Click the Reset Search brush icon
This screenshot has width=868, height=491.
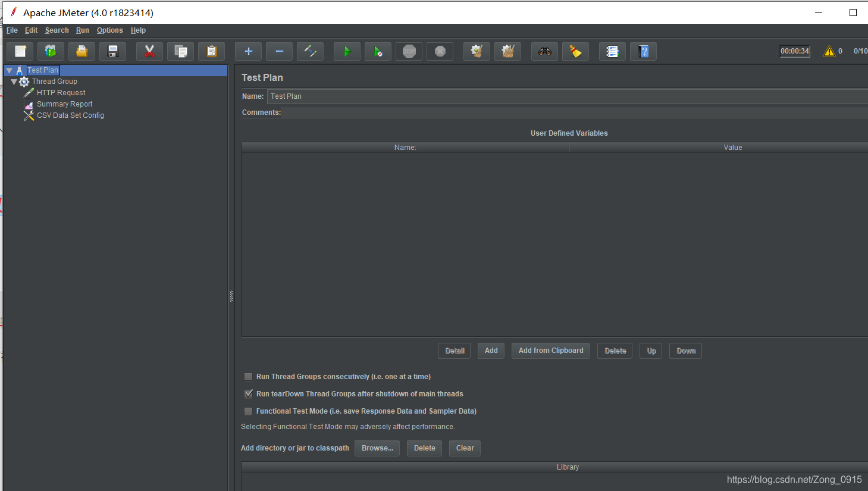575,51
